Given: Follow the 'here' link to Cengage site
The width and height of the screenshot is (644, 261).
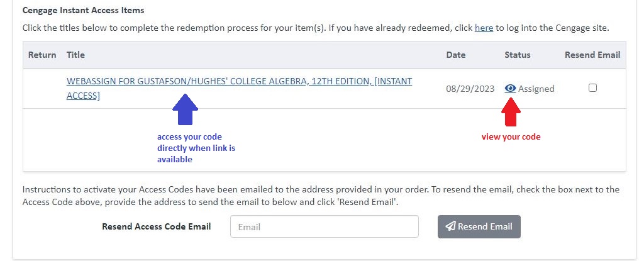Looking at the screenshot, I should click(x=484, y=28).
